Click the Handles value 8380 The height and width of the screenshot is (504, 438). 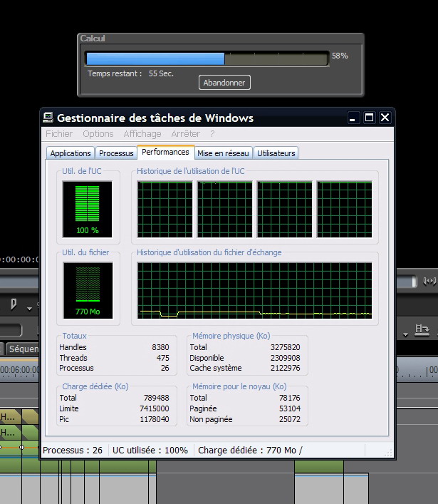tap(160, 347)
